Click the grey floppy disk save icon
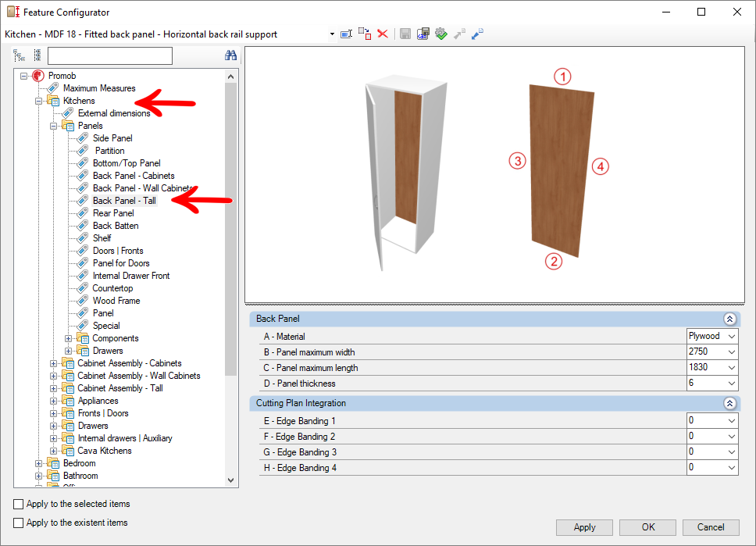Screen dimensions: 756x546 click(x=405, y=34)
